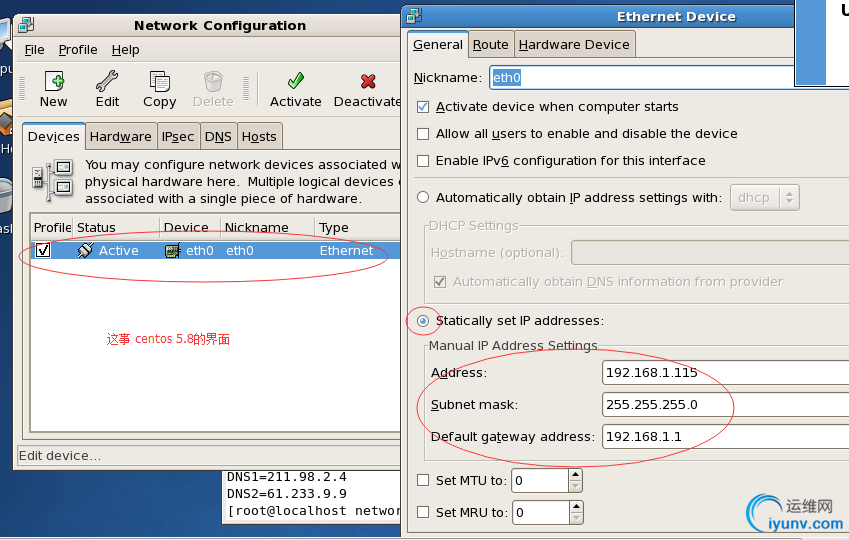Select Automatically obtain IP address settings

tap(423, 197)
